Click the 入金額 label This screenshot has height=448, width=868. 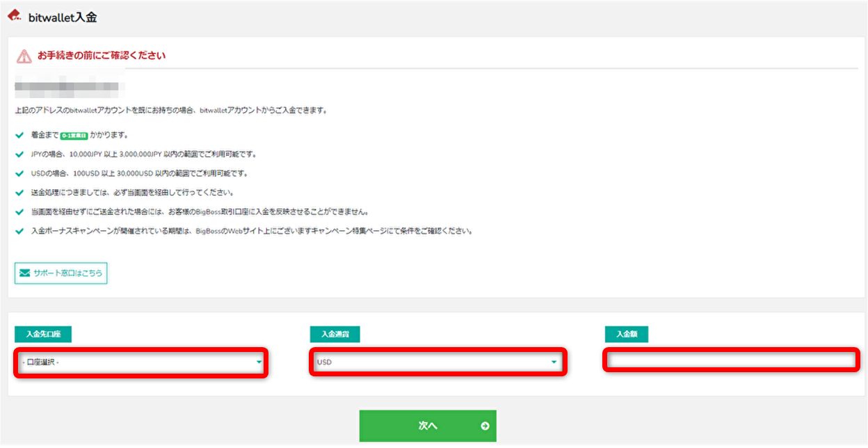(627, 335)
